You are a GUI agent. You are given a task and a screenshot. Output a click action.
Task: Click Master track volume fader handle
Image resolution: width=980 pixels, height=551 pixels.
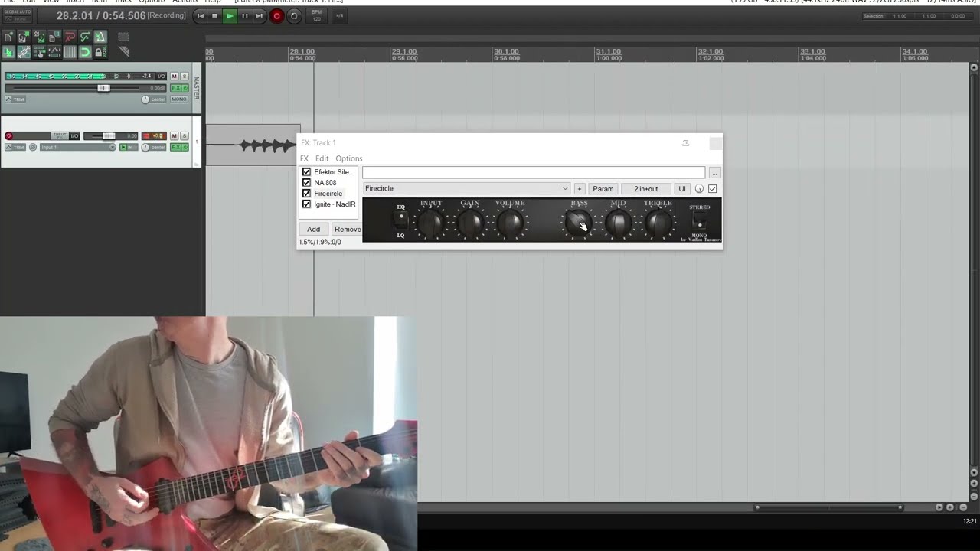103,88
